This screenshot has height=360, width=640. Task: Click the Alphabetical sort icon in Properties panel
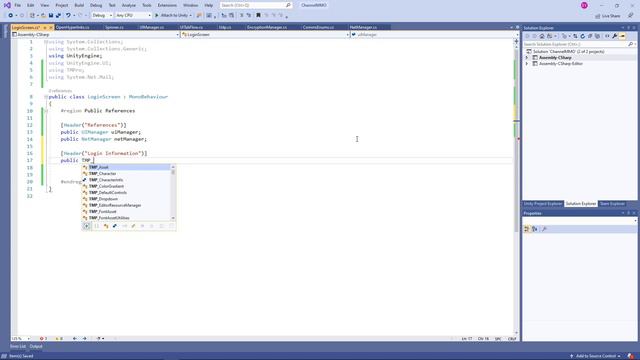534,229
